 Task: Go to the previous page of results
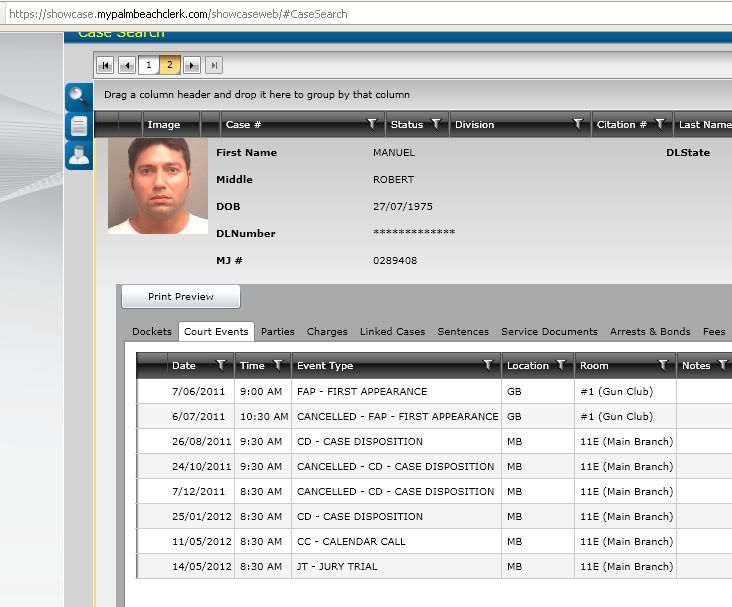(127, 65)
